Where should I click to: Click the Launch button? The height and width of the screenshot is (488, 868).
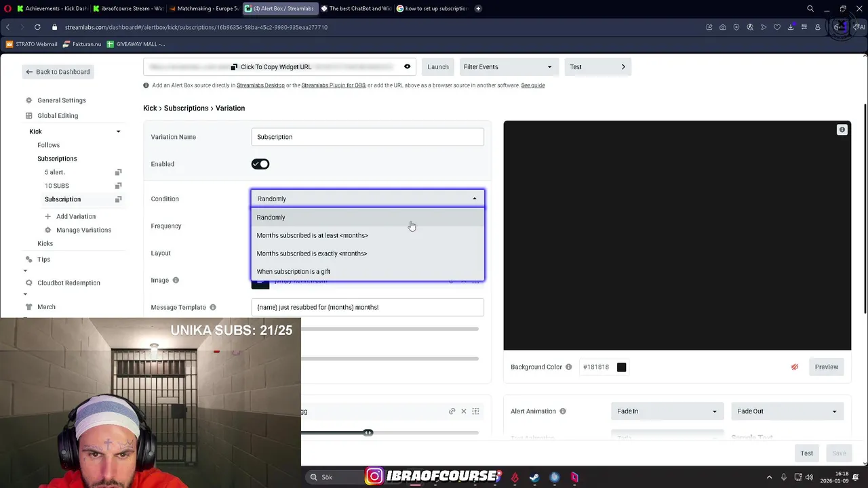point(438,67)
